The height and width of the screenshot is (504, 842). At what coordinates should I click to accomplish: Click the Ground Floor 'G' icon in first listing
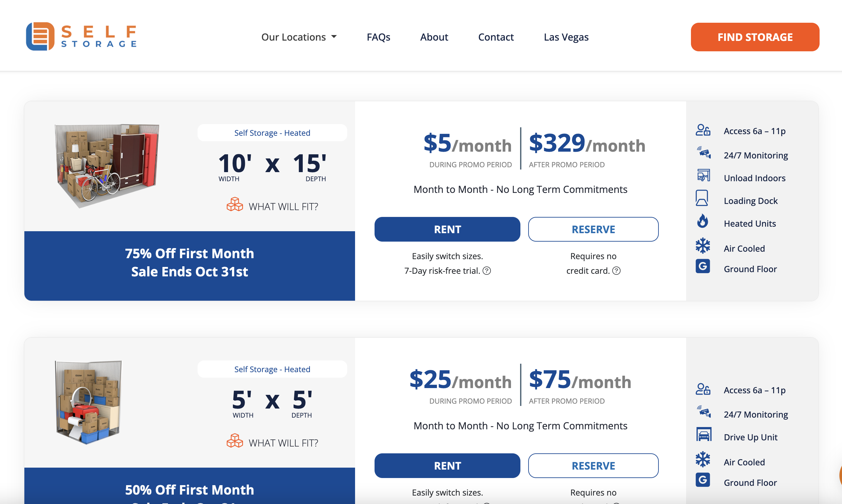(703, 267)
